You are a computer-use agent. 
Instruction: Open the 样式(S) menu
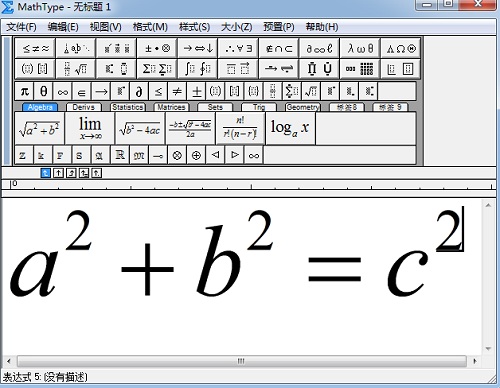(x=194, y=27)
